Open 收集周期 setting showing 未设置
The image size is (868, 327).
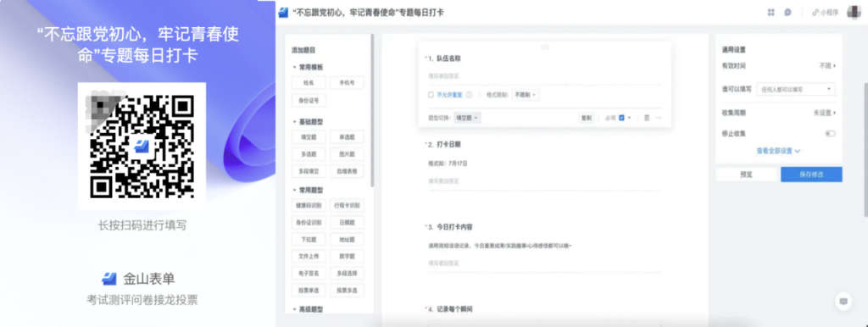point(824,113)
